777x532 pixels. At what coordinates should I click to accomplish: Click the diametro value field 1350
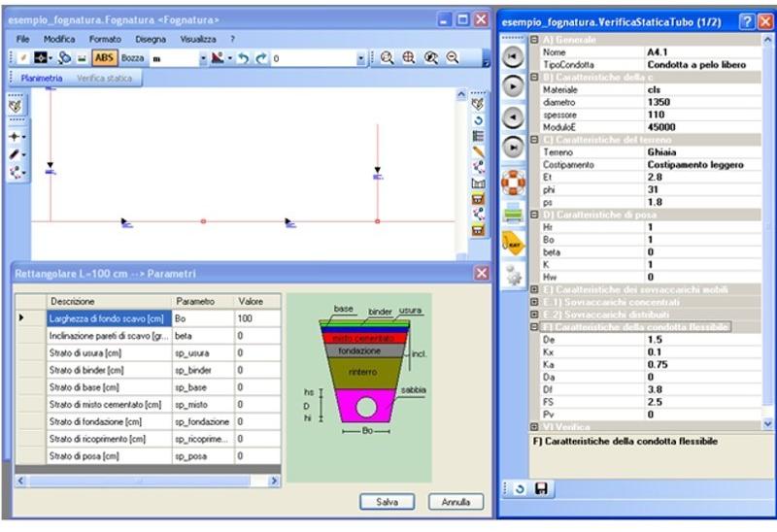(x=704, y=102)
